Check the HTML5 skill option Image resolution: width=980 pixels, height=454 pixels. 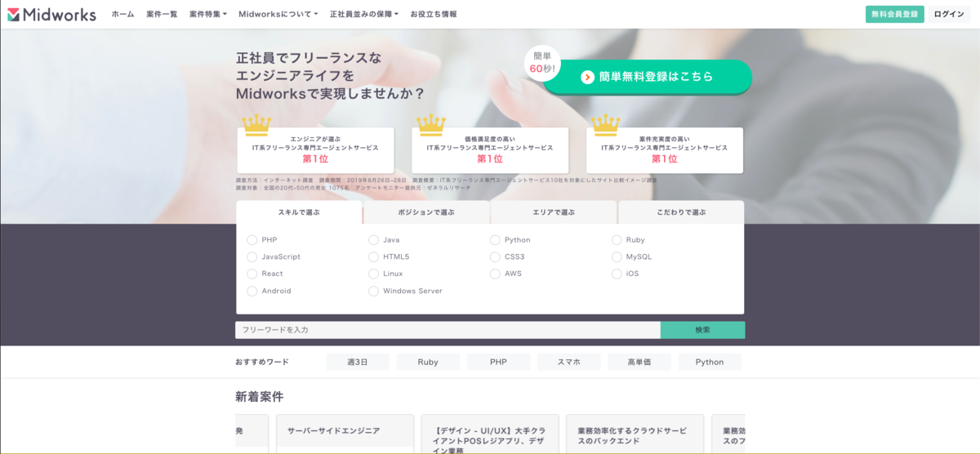[374, 256]
